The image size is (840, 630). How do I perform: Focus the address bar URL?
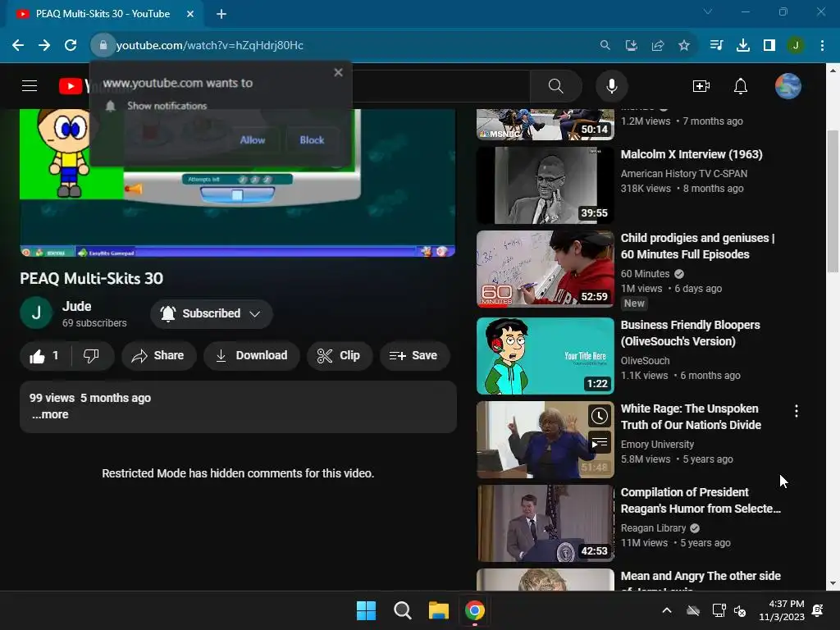[x=209, y=46]
